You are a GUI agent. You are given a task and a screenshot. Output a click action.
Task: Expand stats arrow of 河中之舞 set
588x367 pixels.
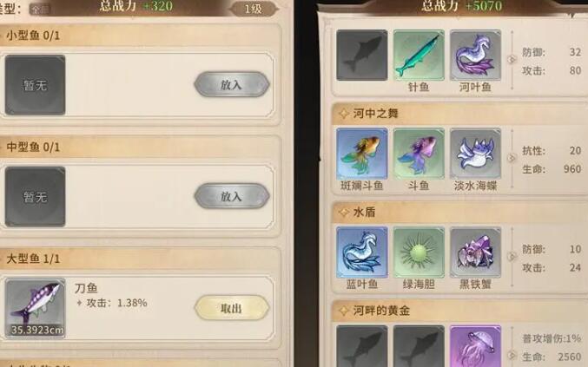pos(512,158)
